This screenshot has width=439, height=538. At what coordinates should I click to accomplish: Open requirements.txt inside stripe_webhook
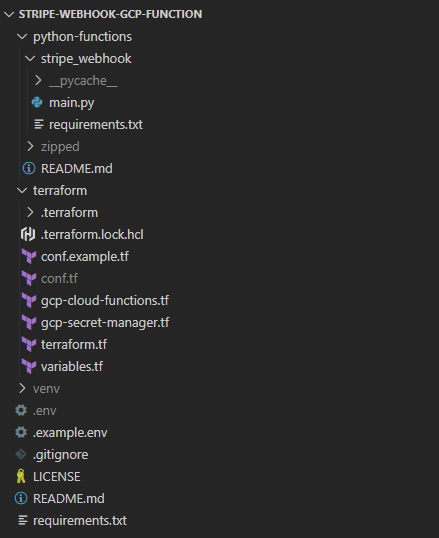(96, 125)
